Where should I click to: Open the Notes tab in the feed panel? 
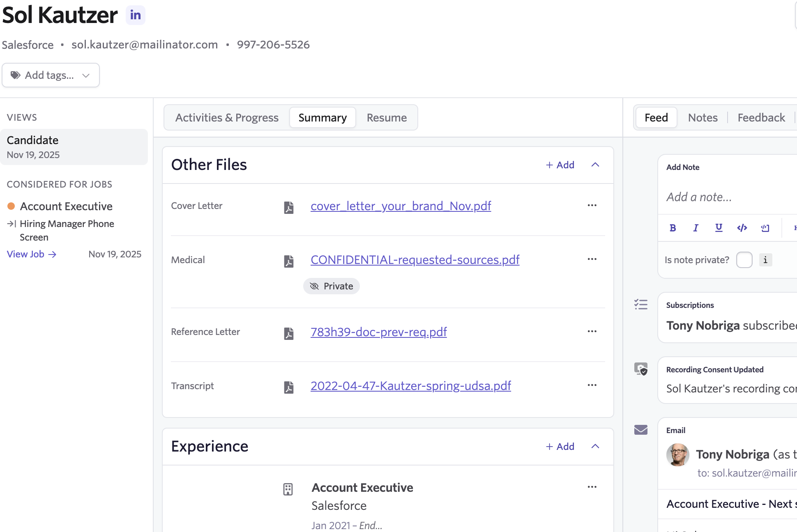(703, 118)
